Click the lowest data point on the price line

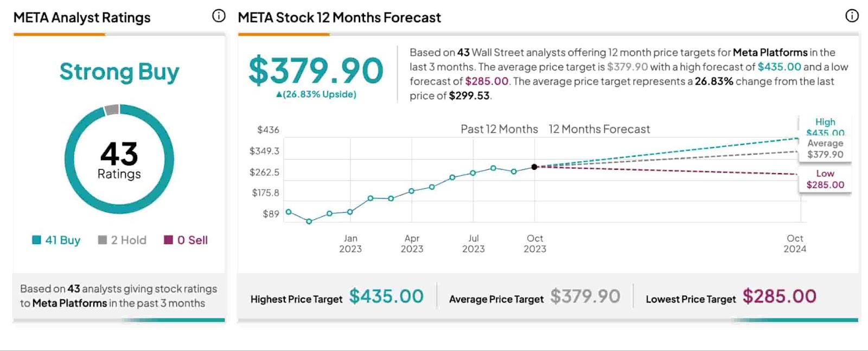309,221
